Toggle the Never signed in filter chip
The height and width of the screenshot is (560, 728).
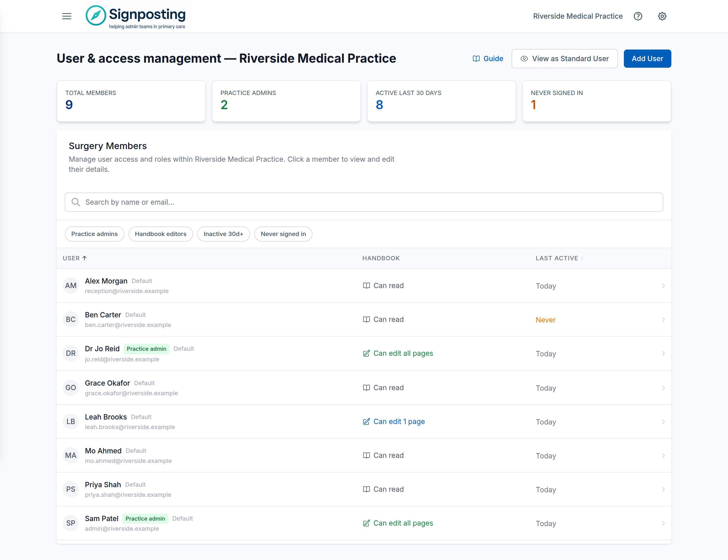point(283,234)
